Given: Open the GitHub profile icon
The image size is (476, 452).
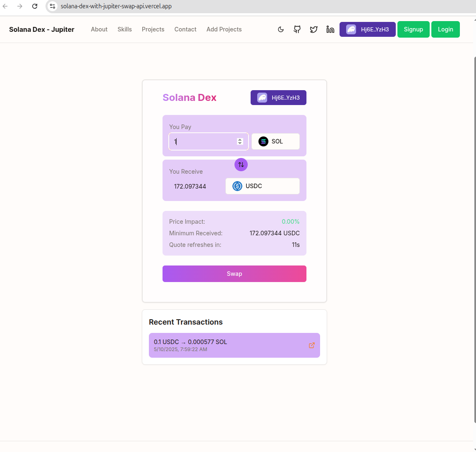Looking at the screenshot, I should pyautogui.click(x=297, y=29).
